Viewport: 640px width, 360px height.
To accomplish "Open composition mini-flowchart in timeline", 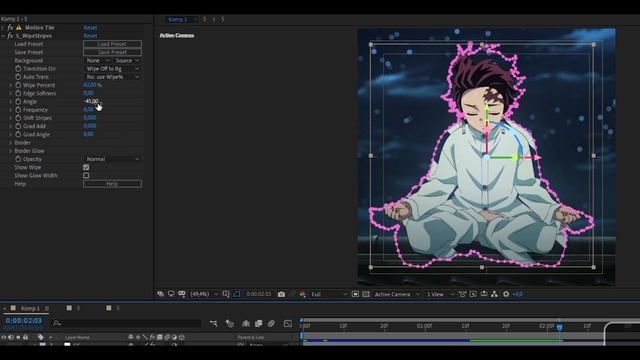I will coord(213,323).
